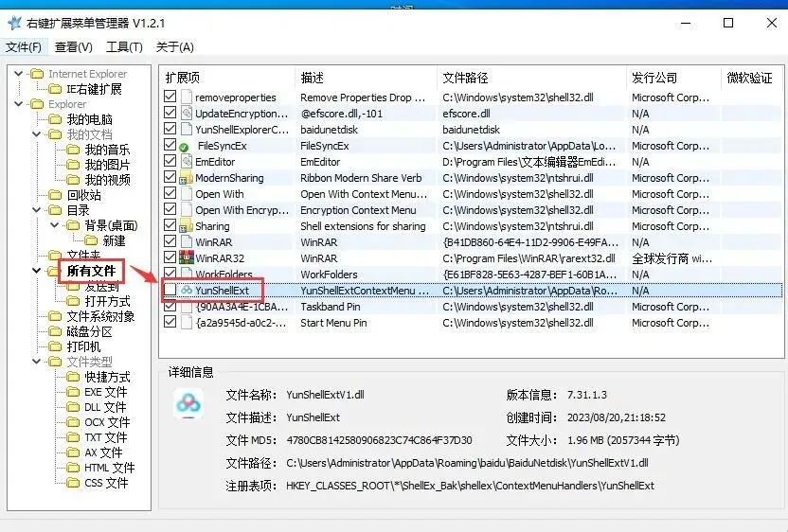Disable the EmEditor extension checkbox

(x=170, y=161)
